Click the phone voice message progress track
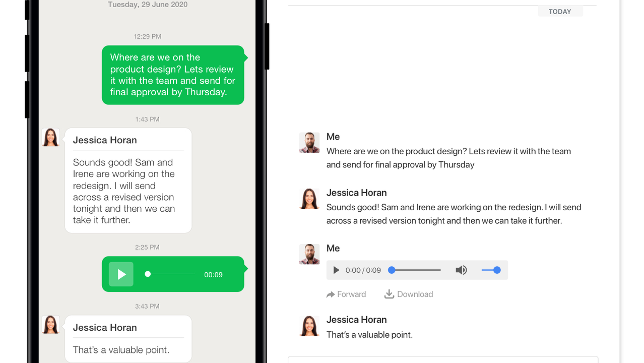This screenshot has height=363, width=644. point(171,274)
